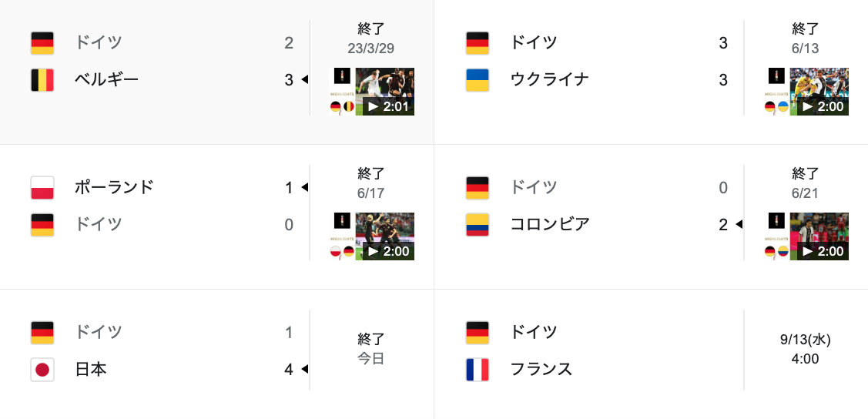Open the ポーランド team link
The height and width of the screenshot is (419, 868).
pyautogui.click(x=114, y=187)
